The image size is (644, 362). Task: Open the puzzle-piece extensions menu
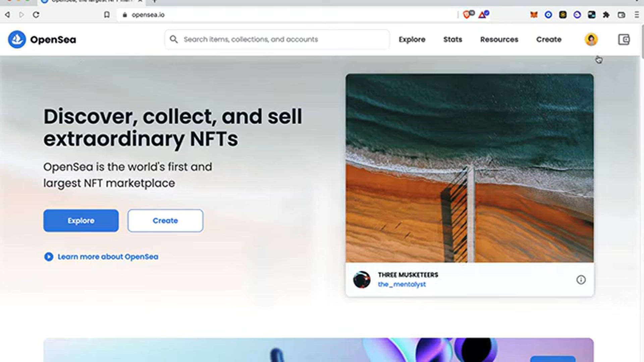pyautogui.click(x=606, y=15)
